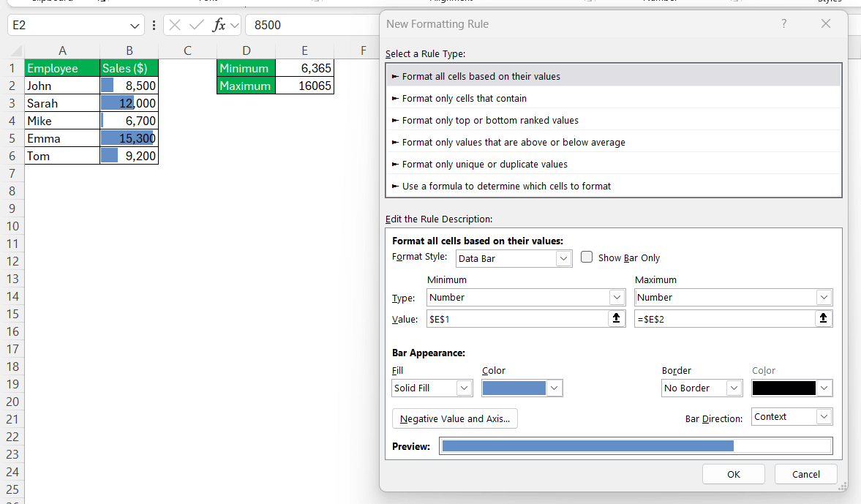Click the select-all corner of the worksheet
The width and height of the screenshot is (861, 504).
16,51
